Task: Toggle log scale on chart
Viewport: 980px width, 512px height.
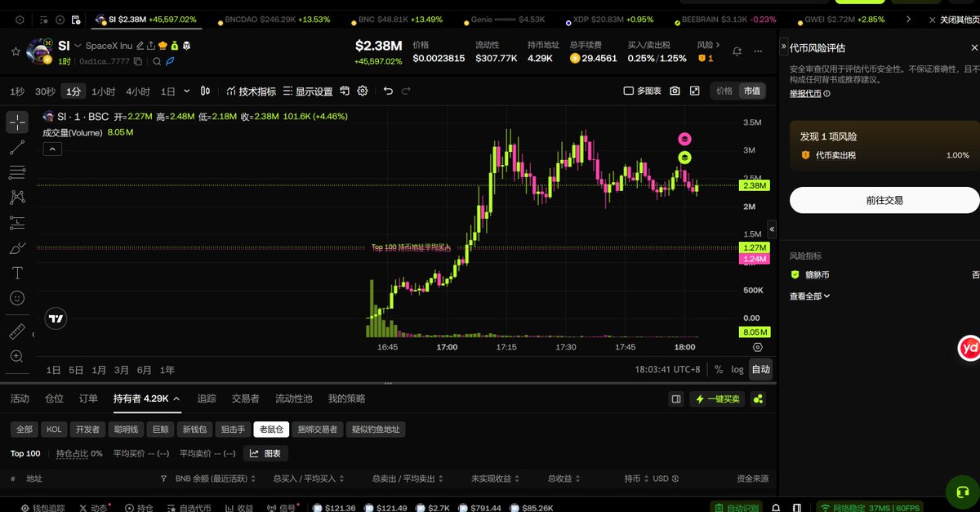Action: point(737,369)
